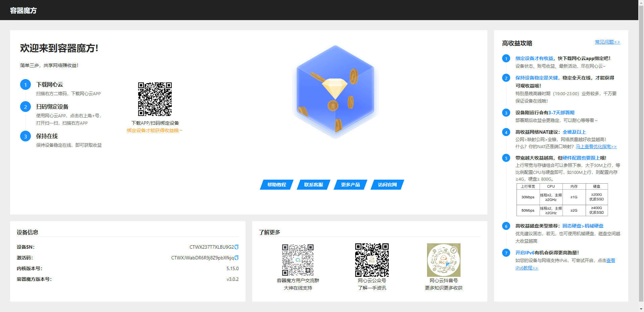Click the 欢迎来到容器魔方! heading

tap(59, 48)
